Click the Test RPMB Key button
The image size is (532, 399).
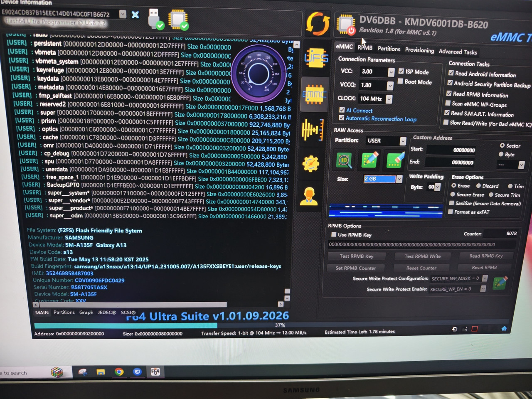(x=357, y=256)
